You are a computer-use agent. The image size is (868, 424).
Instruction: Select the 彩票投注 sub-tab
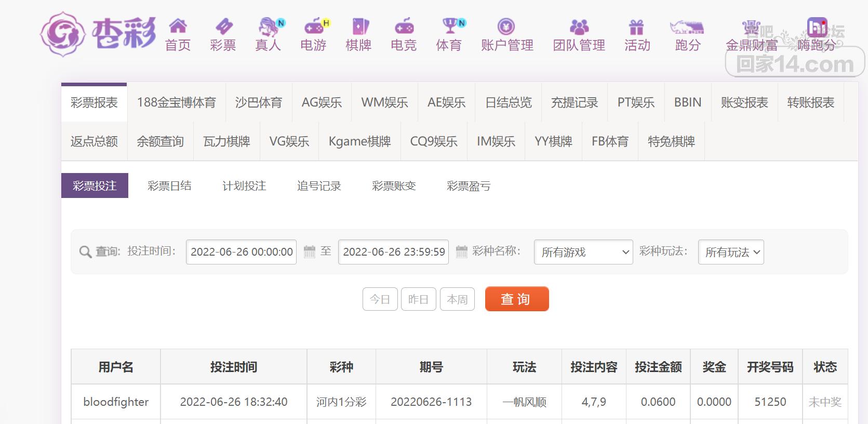point(95,186)
